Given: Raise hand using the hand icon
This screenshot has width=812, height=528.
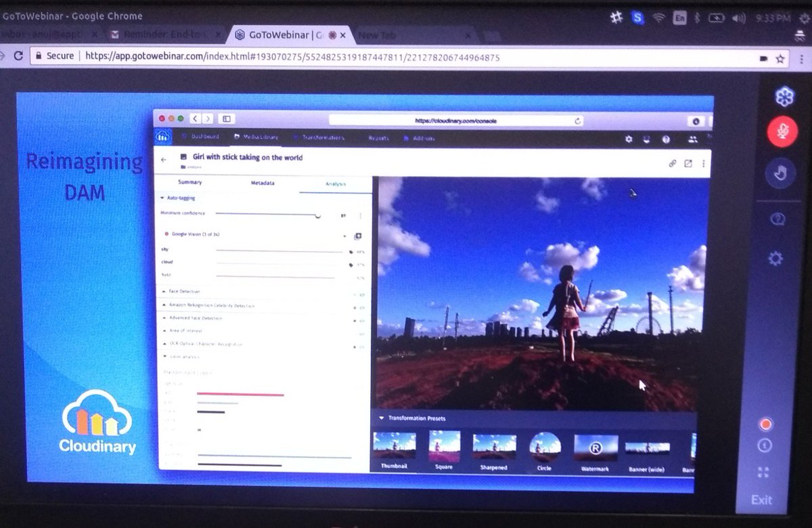Looking at the screenshot, I should pyautogui.click(x=781, y=175).
